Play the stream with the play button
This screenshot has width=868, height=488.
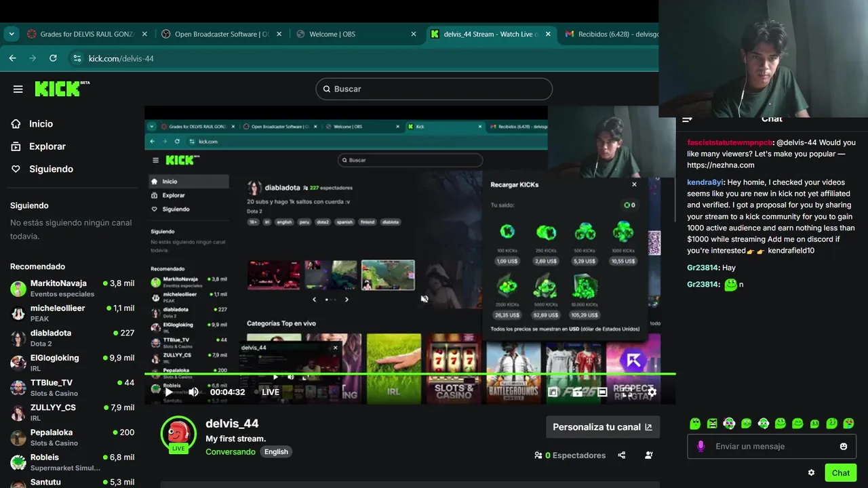[x=168, y=392]
